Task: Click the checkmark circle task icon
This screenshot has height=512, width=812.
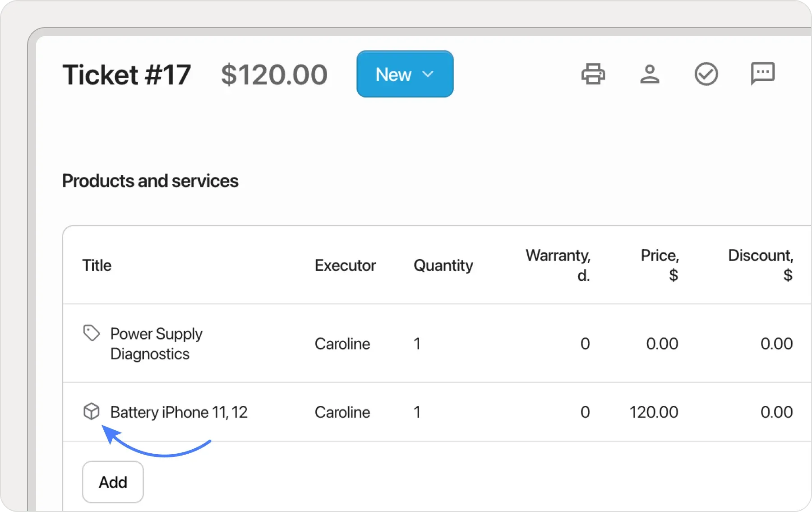Action: pyautogui.click(x=706, y=74)
